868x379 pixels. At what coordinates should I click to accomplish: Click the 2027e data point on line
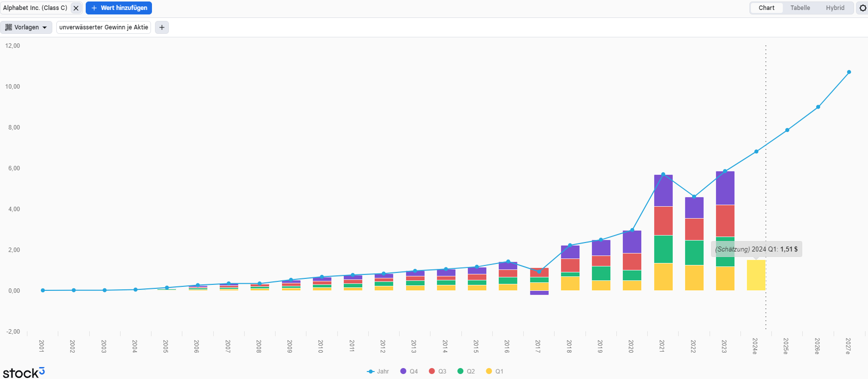(849, 72)
